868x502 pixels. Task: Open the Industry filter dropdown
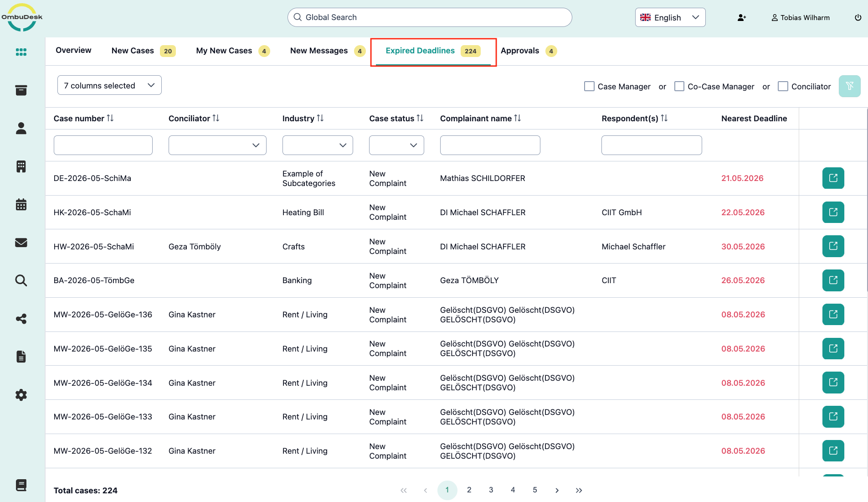point(318,145)
